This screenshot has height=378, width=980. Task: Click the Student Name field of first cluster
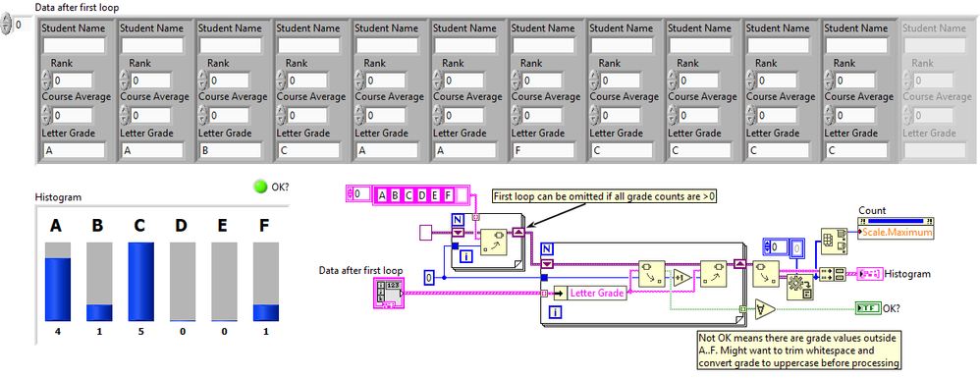[75, 45]
